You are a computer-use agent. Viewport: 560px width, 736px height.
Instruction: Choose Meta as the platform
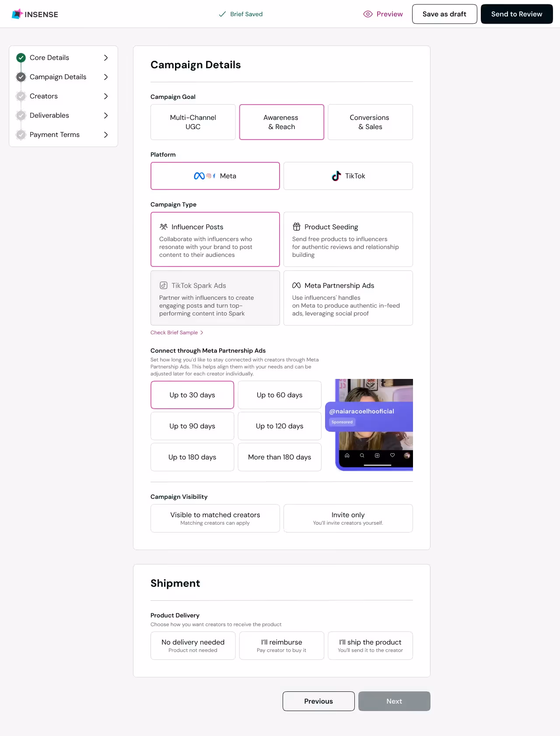click(x=215, y=176)
